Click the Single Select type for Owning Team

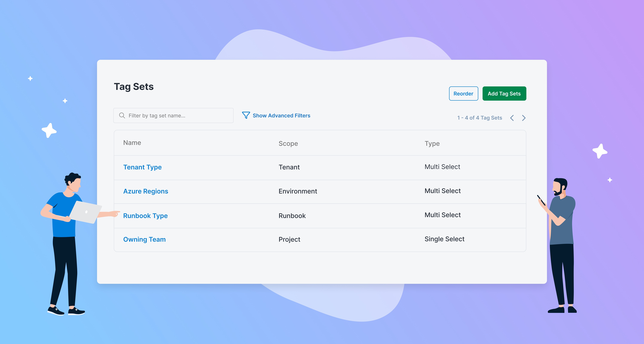[444, 239]
